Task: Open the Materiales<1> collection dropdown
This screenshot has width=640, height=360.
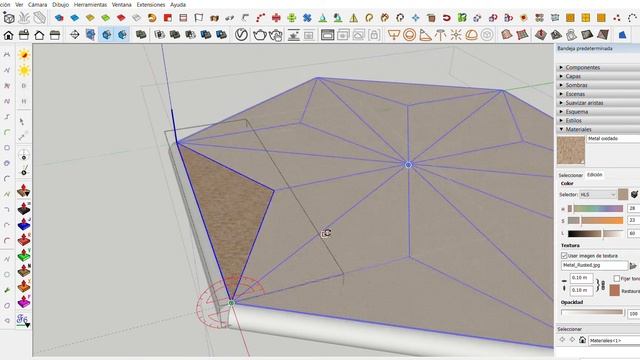Action: pos(614,340)
